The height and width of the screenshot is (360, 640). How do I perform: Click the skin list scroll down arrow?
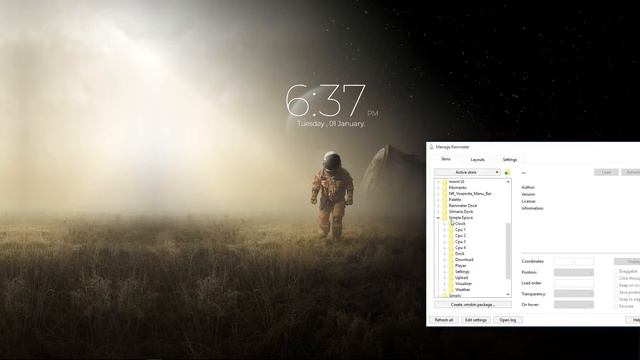[508, 294]
